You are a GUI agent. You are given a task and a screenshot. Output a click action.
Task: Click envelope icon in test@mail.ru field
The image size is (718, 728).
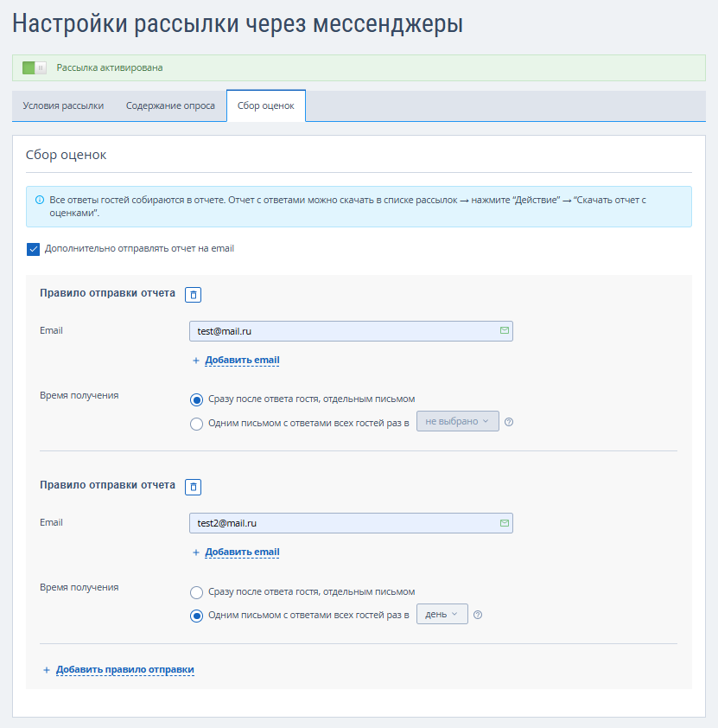click(x=505, y=330)
